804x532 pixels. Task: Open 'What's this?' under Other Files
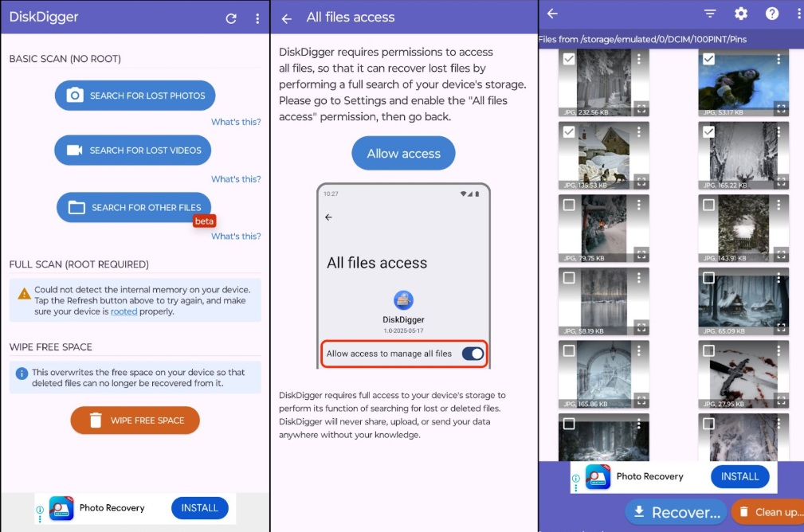click(x=236, y=237)
